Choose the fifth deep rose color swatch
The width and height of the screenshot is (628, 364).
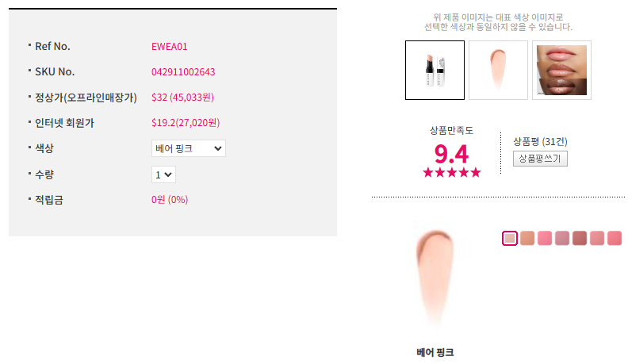click(x=580, y=238)
